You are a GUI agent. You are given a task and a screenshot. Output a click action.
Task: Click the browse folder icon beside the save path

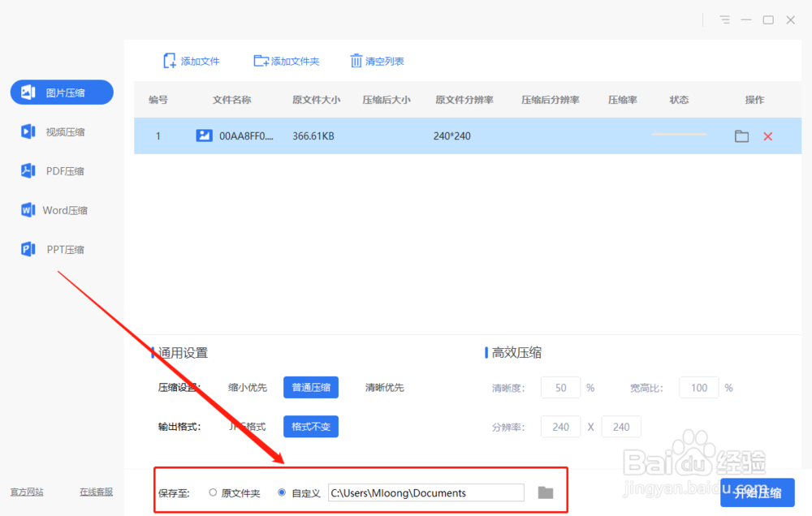(545, 492)
